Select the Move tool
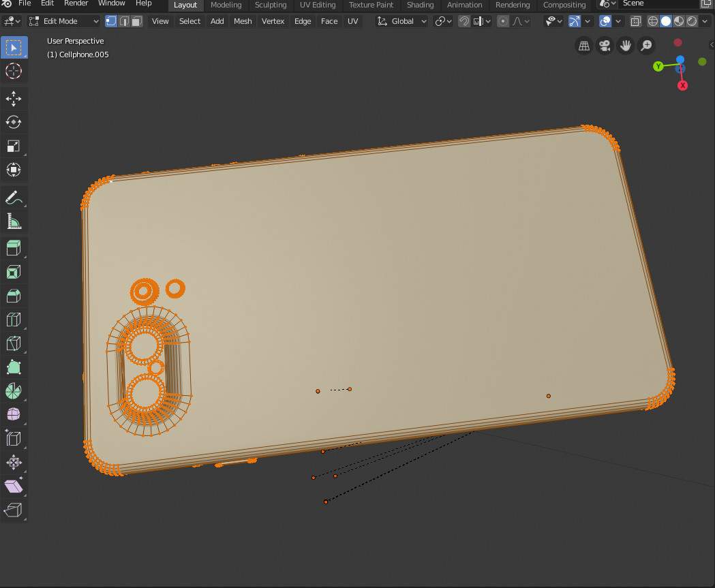Viewport: 715px width, 588px height. (14, 98)
